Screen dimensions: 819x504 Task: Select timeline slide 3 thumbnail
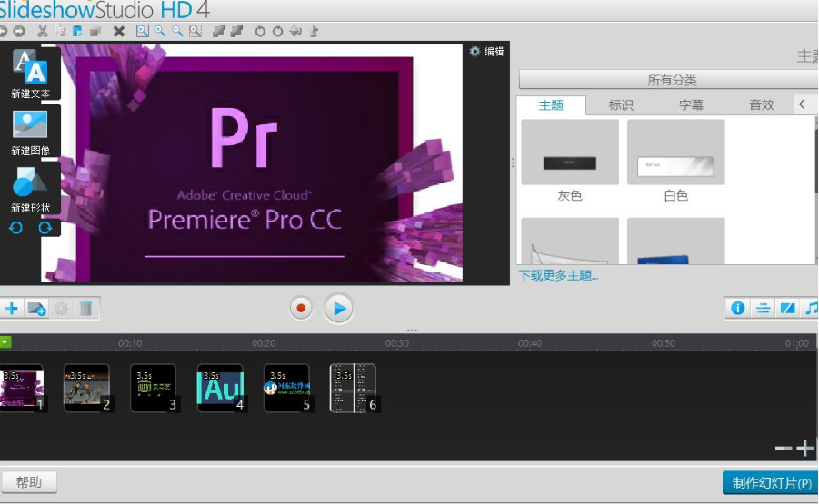pyautogui.click(x=153, y=388)
